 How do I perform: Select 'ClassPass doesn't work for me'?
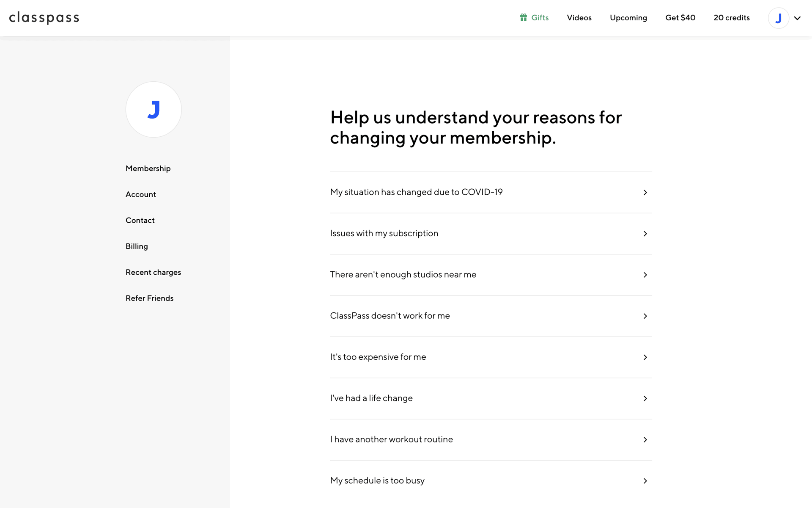click(491, 316)
